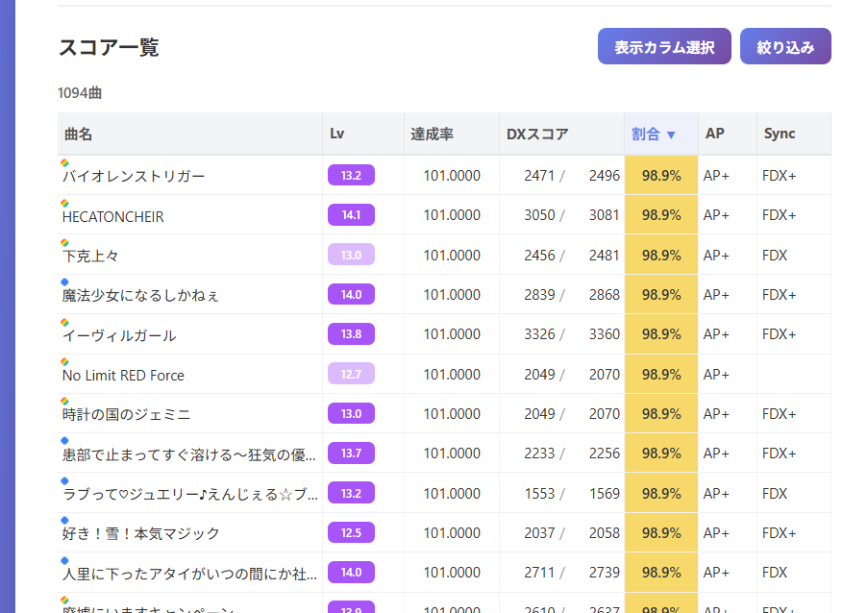Click the 98.9% cell for バイオレンストリガー
Image resolution: width=868 pixels, height=613 pixels.
coord(661,176)
